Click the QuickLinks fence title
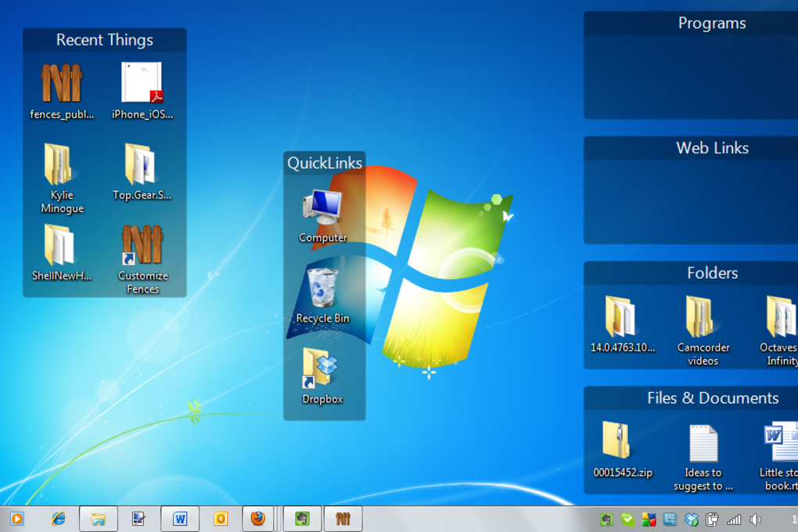Viewport: 798px width, 532px height. (325, 163)
